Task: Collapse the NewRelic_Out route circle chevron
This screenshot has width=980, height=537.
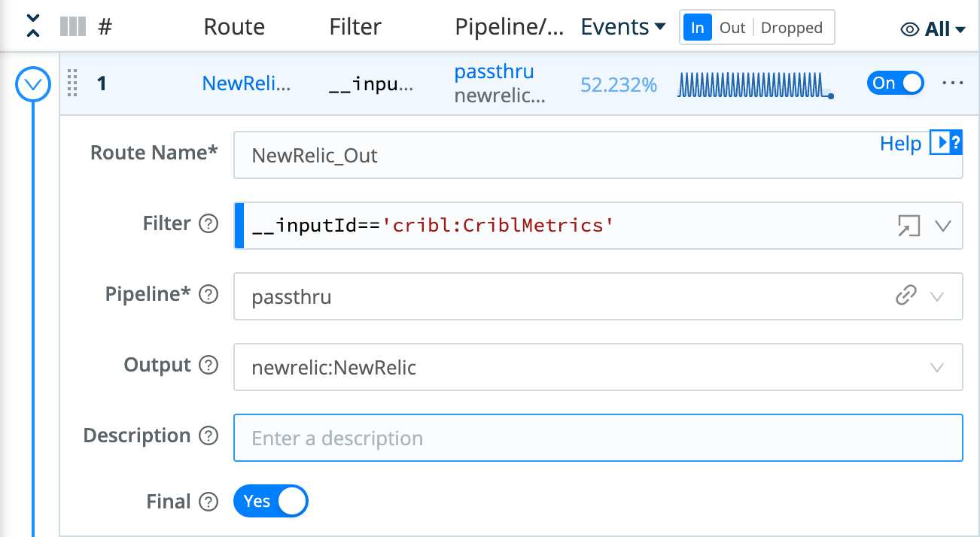Action: 33,85
